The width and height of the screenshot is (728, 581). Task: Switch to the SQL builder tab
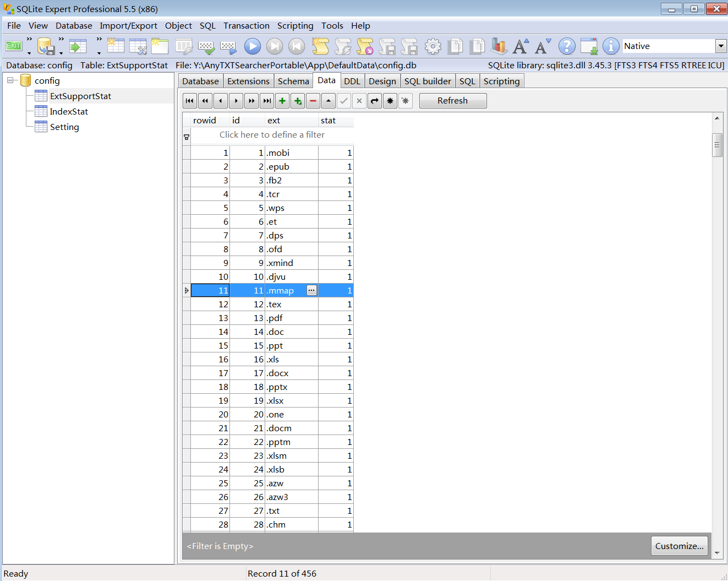428,81
